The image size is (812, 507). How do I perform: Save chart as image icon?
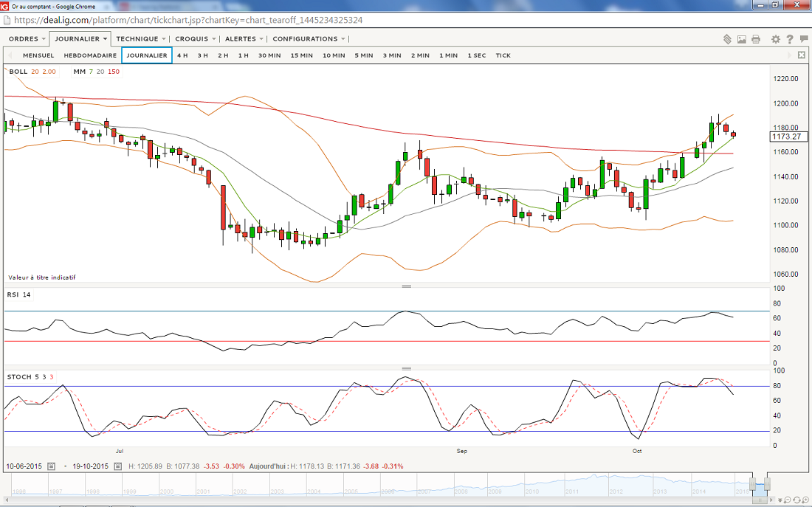742,39
